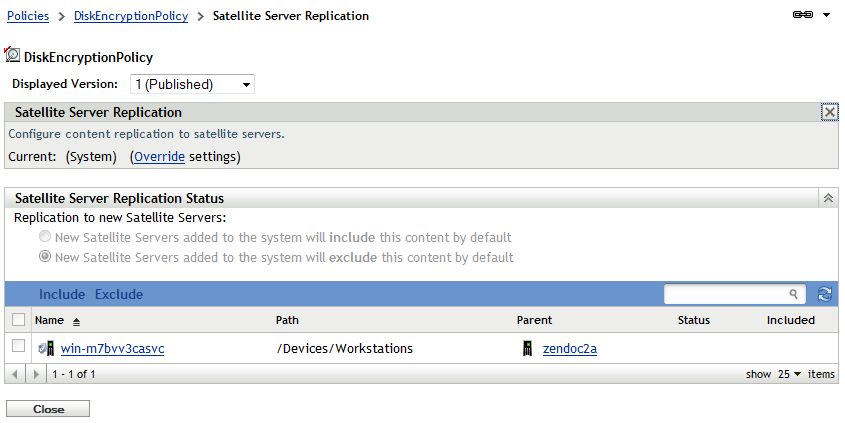Image resolution: width=845 pixels, height=423 pixels.
Task: Collapse the Satellite Server Replication Status section
Action: [x=829, y=198]
